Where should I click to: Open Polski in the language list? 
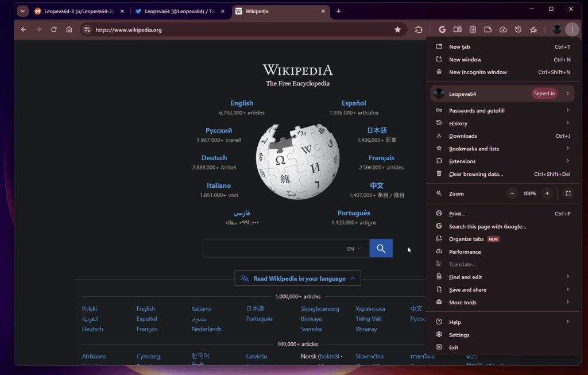(89, 308)
